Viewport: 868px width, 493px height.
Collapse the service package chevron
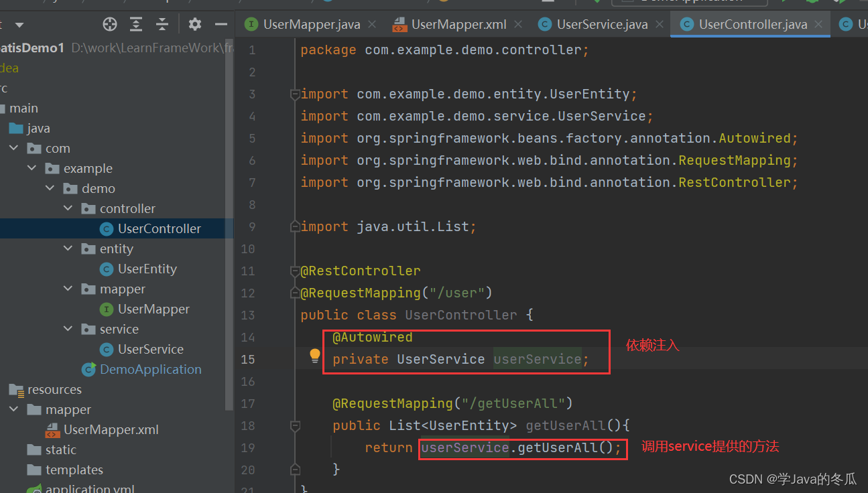68,329
